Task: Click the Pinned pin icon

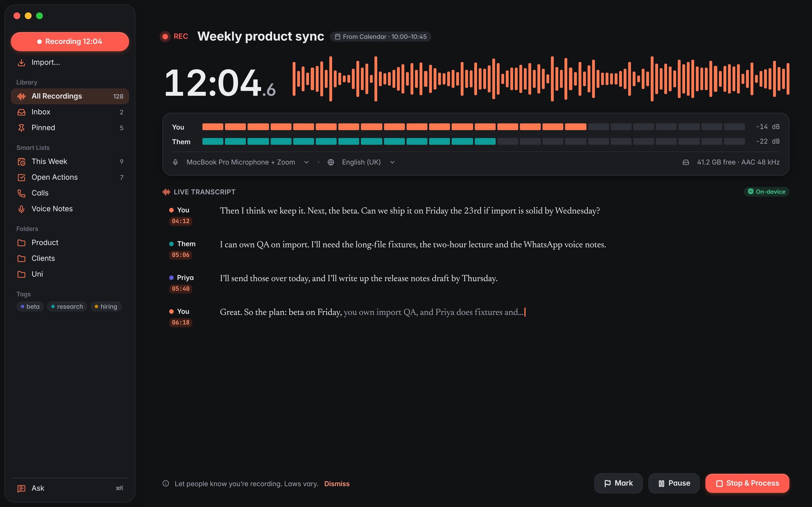Action: (x=21, y=128)
